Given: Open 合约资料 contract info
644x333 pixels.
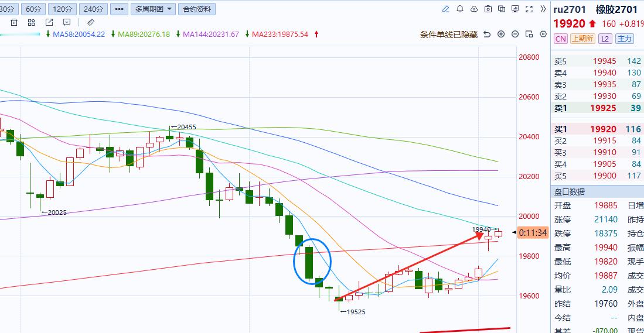Looking at the screenshot, I should 197,9.
